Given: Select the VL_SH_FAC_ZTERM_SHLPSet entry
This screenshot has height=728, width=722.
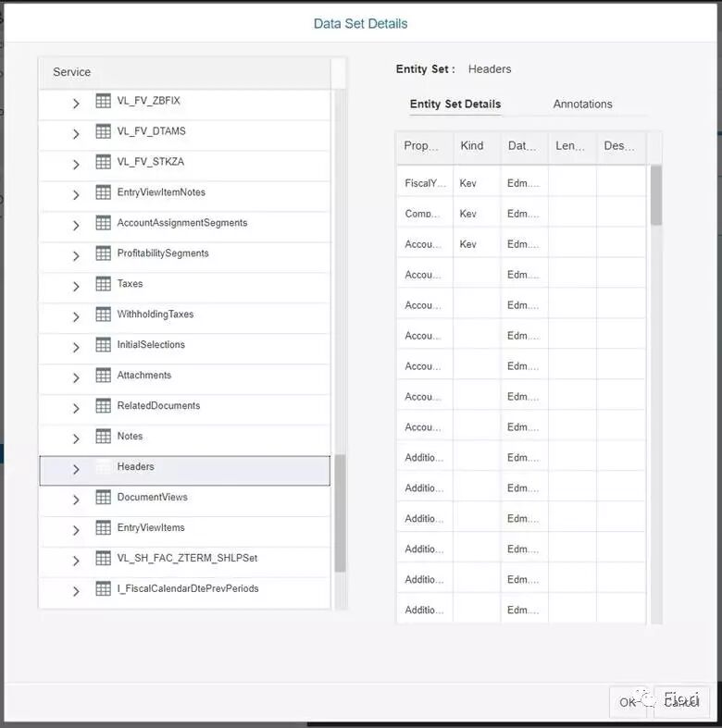Looking at the screenshot, I should point(185,561).
